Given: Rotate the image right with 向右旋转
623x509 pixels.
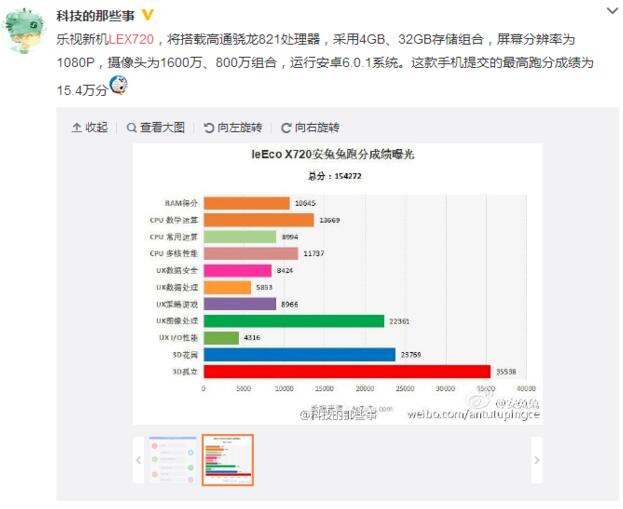Looking at the screenshot, I should 310,128.
